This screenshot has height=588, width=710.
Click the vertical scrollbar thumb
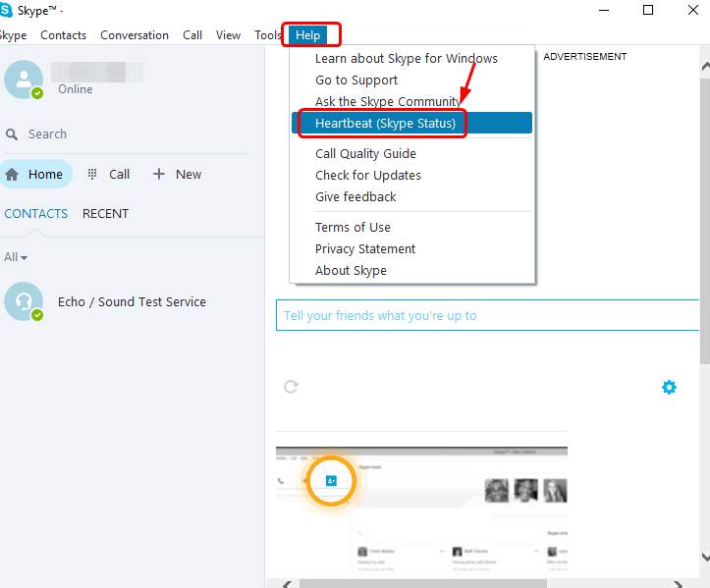(x=704, y=221)
